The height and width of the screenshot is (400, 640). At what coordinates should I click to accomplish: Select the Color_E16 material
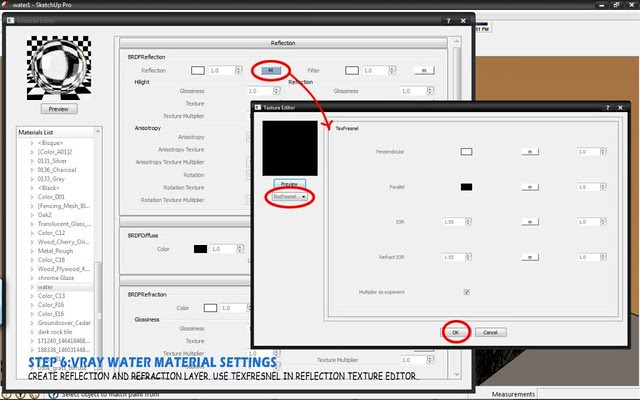(51, 313)
